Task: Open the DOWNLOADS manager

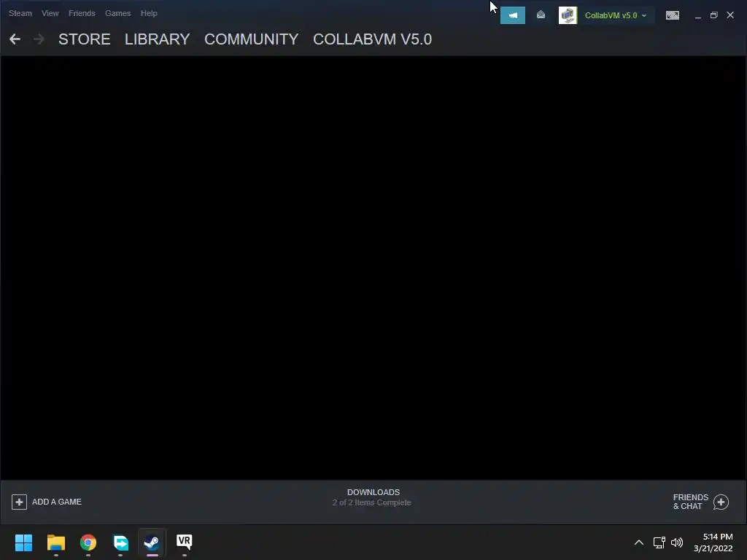Action: [373, 492]
